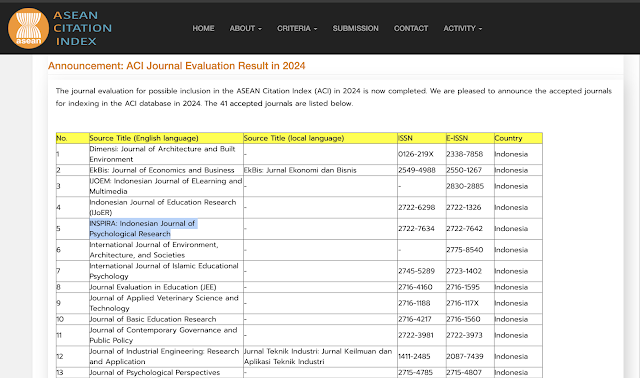Click E-ISSN value 2550-1267

[464, 170]
